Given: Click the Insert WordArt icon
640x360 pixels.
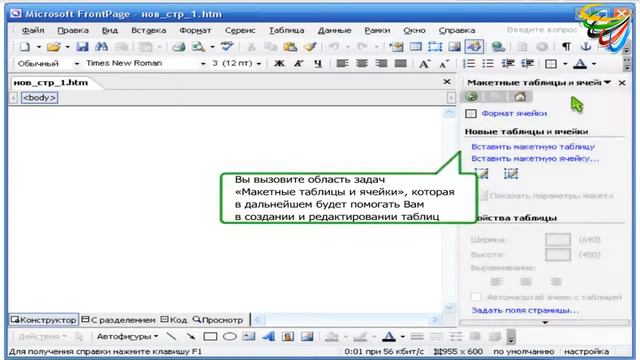Looking at the screenshot, I should tap(268, 336).
